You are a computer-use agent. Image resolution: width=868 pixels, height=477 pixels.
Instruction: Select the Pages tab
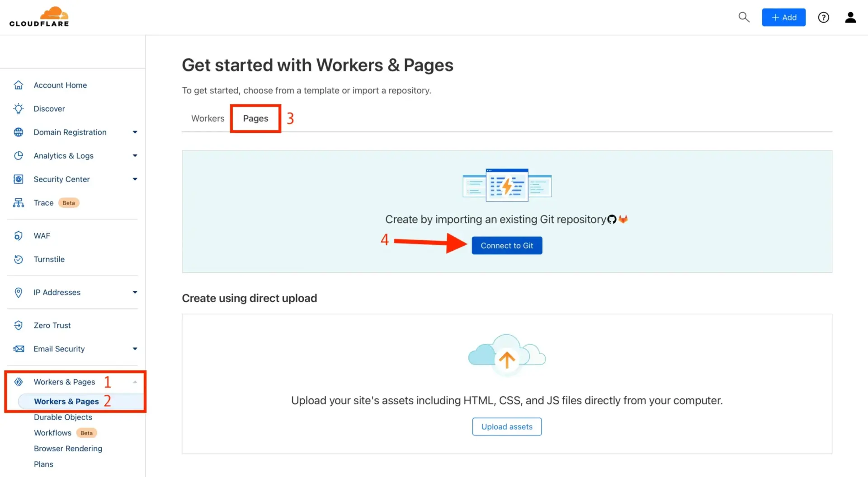255,118
